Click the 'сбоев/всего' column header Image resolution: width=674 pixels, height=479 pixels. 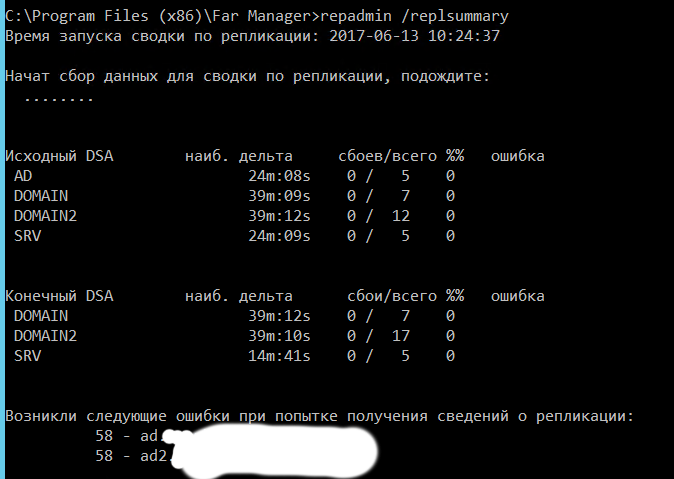[x=387, y=156]
